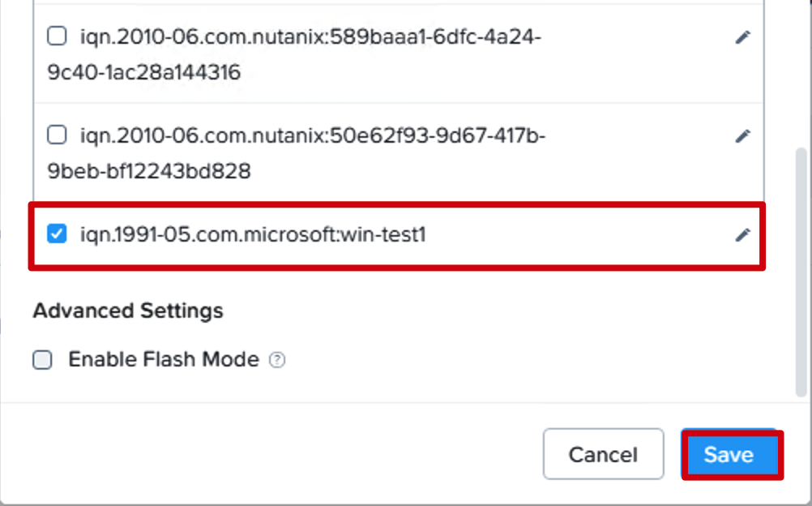Click the text line iqn.2010-06.com.nutanix:589baaa1-6dfc-4a24-
This screenshot has height=506, width=812.
(x=310, y=36)
